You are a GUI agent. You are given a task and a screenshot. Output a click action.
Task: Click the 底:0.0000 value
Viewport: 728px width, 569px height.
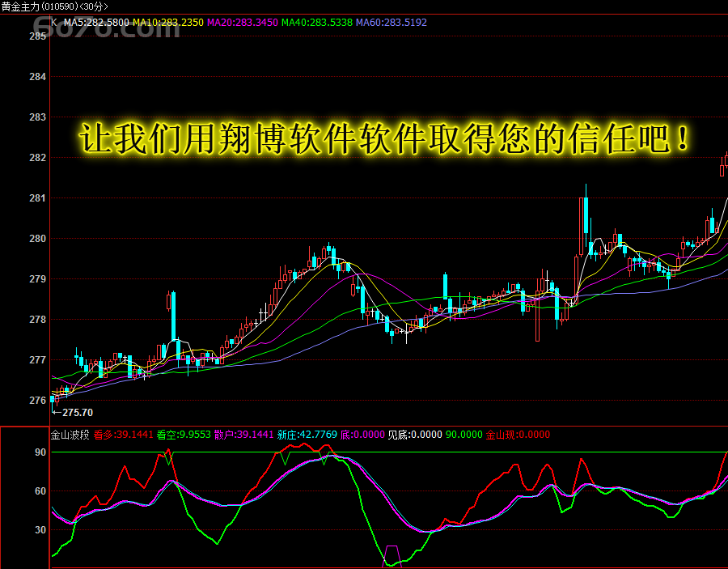(362, 435)
